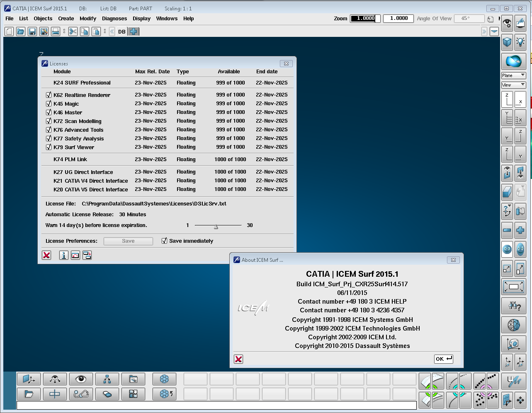532x413 pixels.
Task: Click the Angle Of View 45° field
Action: (469, 19)
